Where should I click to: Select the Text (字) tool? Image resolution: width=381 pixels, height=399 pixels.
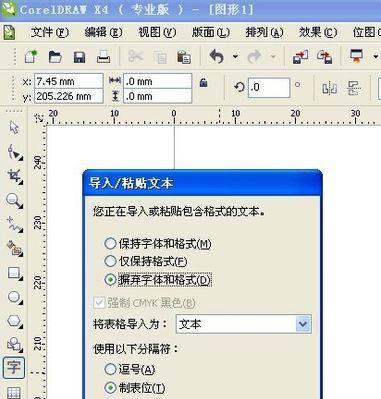coord(14,368)
